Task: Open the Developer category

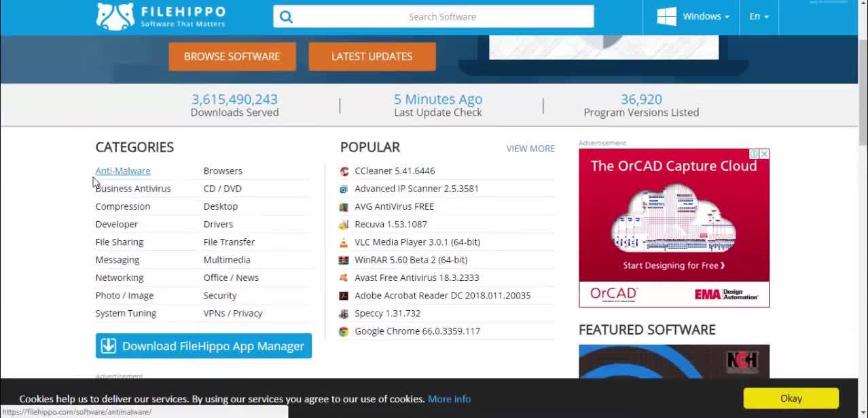Action: 117,225
